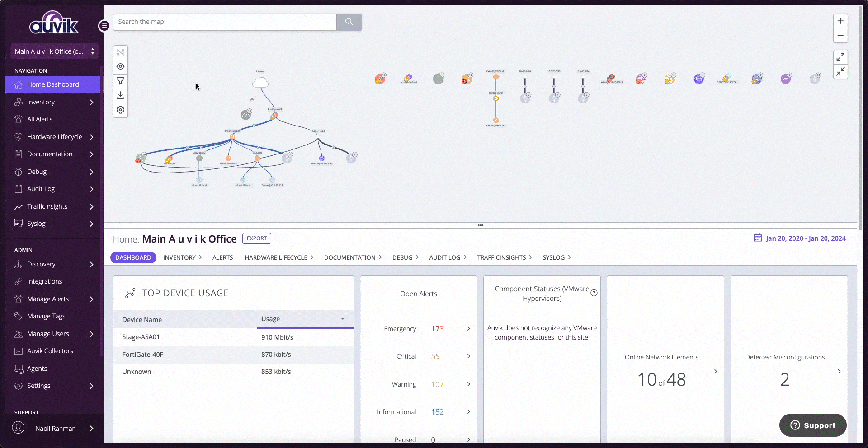The image size is (868, 448).
Task: Zoom in on the map
Action: pyautogui.click(x=840, y=21)
